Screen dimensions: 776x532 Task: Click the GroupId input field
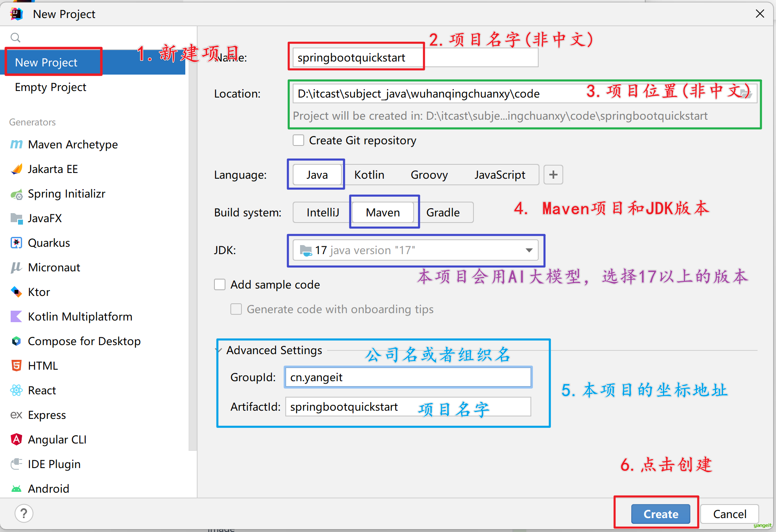tap(408, 377)
